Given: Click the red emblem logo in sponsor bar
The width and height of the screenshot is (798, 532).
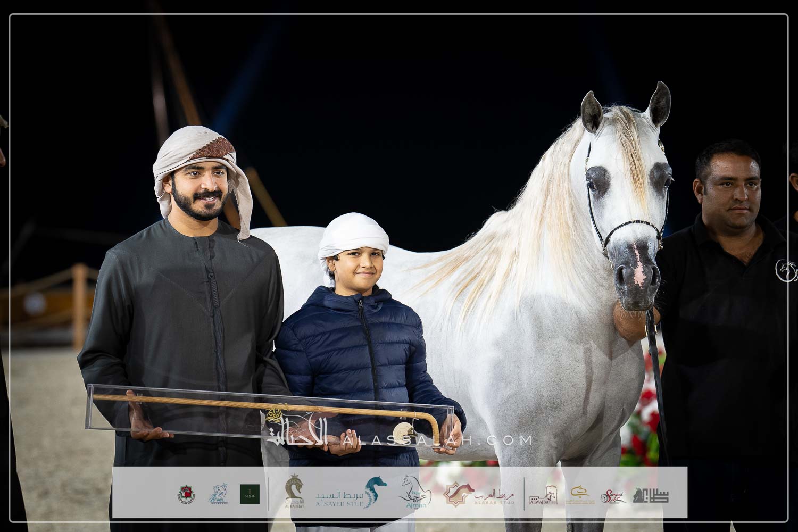Looking at the screenshot, I should [186, 494].
